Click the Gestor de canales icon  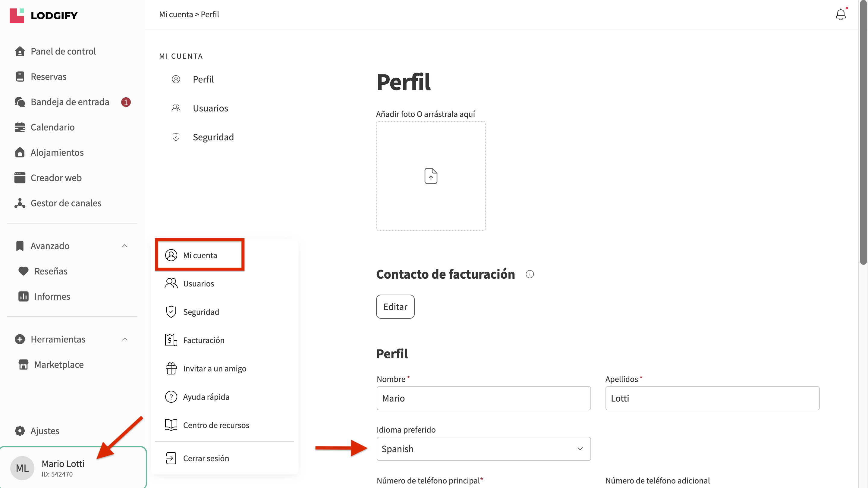[20, 203]
